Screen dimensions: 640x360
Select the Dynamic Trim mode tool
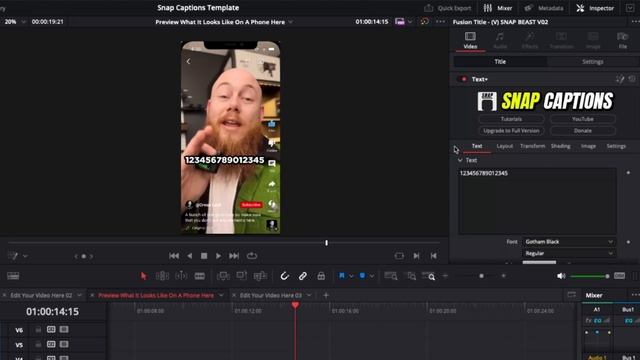click(x=181, y=276)
